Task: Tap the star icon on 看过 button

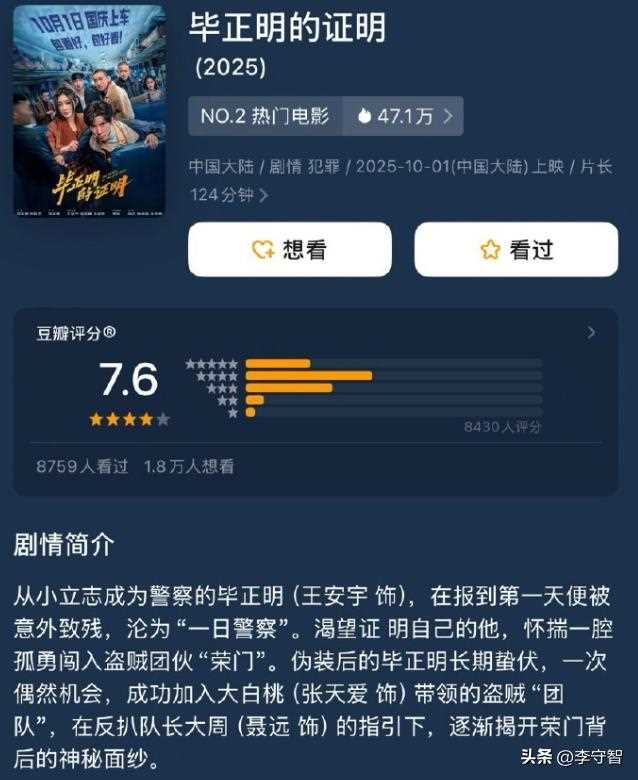Action: point(490,249)
